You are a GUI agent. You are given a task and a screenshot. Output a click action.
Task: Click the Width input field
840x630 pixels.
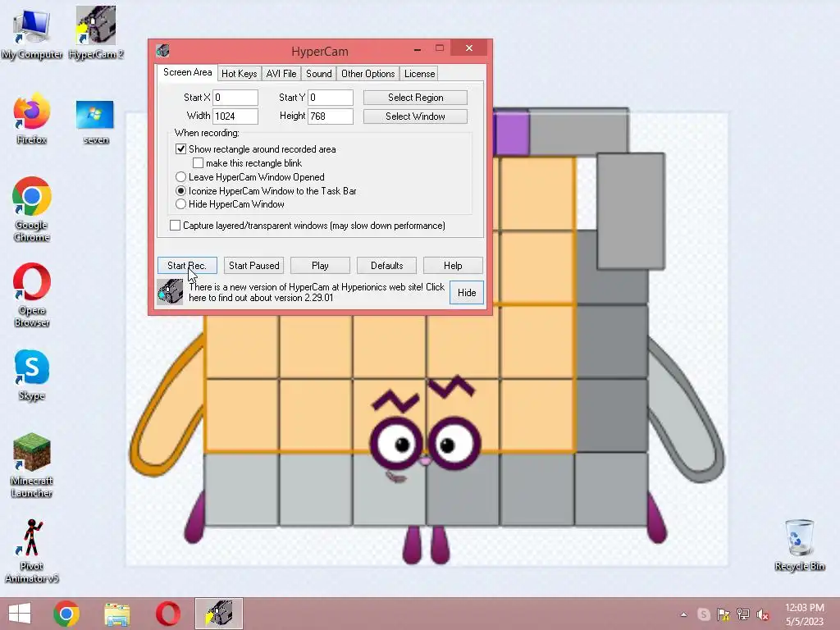click(x=235, y=116)
